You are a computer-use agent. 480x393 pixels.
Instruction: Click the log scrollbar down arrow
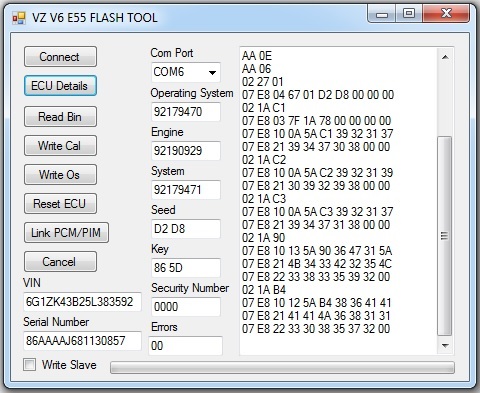[x=445, y=345]
